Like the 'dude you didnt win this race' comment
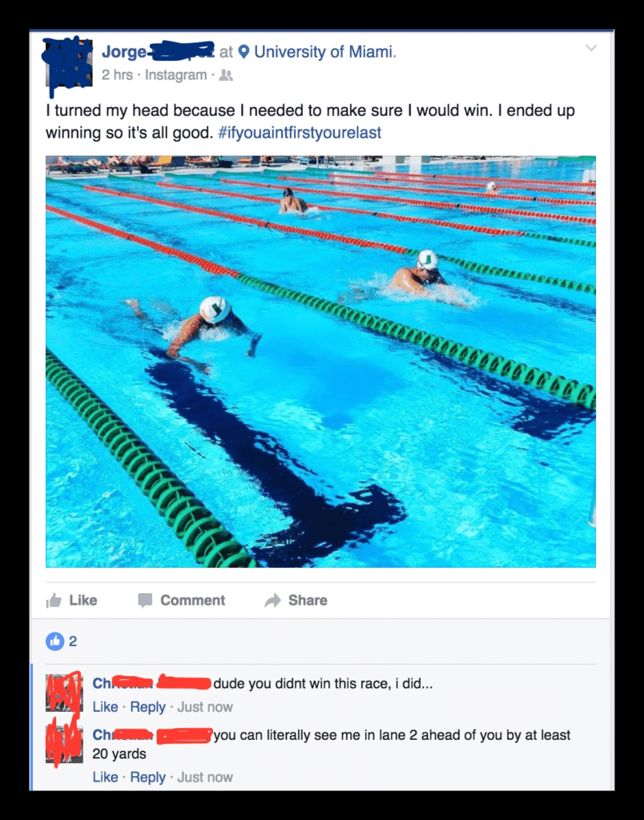This screenshot has height=820, width=644. [105, 707]
